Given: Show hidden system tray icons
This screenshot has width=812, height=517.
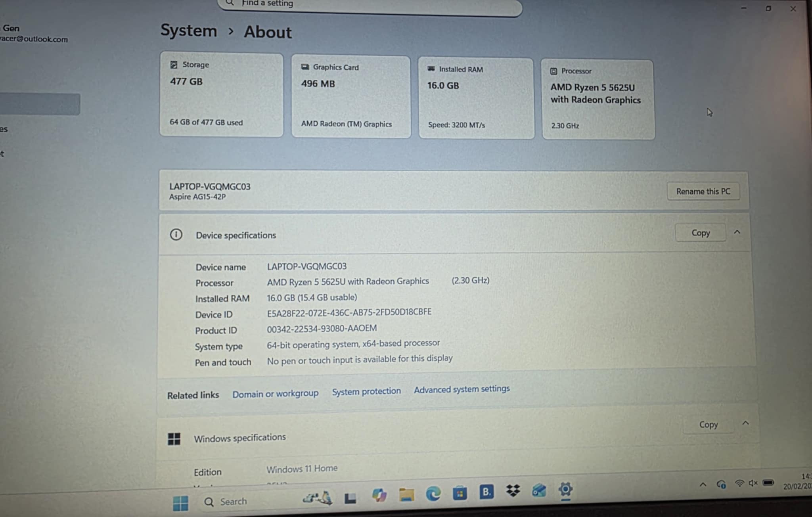Looking at the screenshot, I should [703, 484].
